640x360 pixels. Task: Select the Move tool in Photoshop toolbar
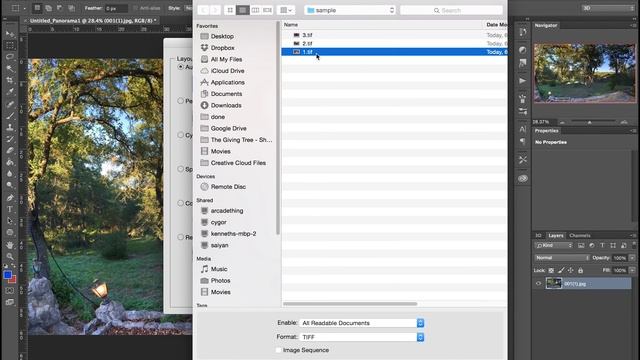point(10,34)
